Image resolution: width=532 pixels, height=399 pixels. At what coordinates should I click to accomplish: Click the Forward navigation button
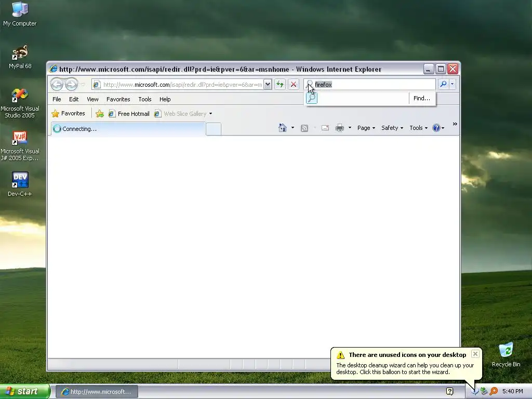[71, 84]
